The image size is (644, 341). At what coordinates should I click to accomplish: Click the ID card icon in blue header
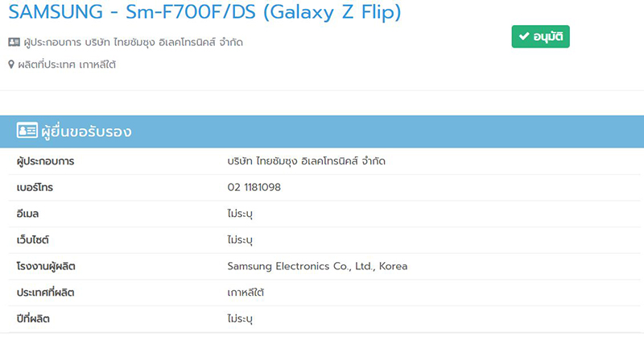point(27,131)
